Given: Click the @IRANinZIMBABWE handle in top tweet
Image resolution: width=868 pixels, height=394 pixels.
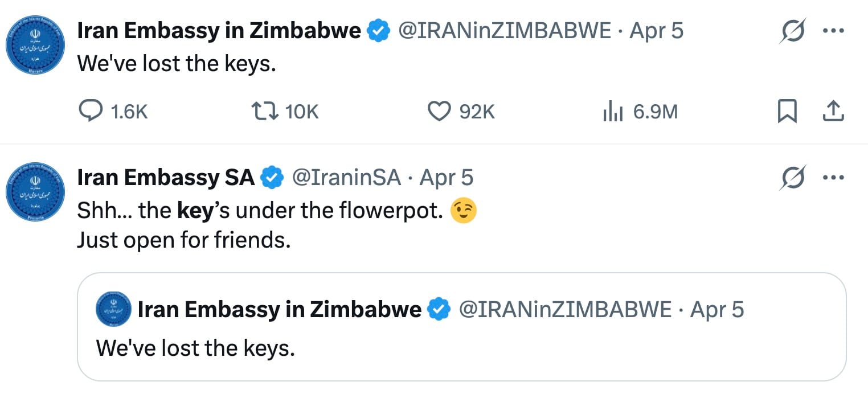Looking at the screenshot, I should point(504,31).
